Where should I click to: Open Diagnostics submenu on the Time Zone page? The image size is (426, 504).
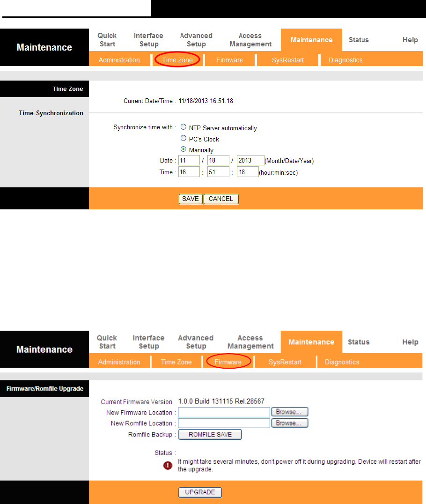pyautogui.click(x=345, y=60)
